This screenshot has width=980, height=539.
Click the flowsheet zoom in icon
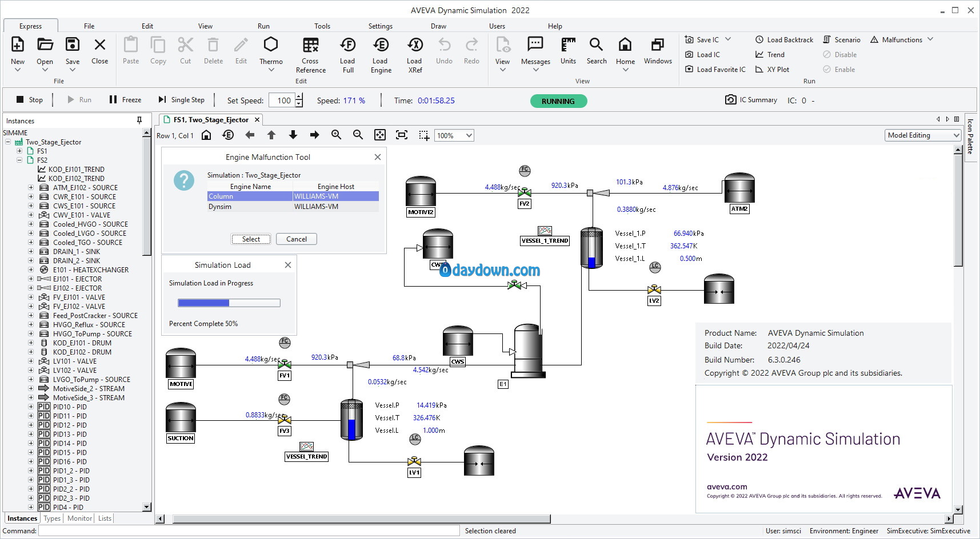coord(337,135)
